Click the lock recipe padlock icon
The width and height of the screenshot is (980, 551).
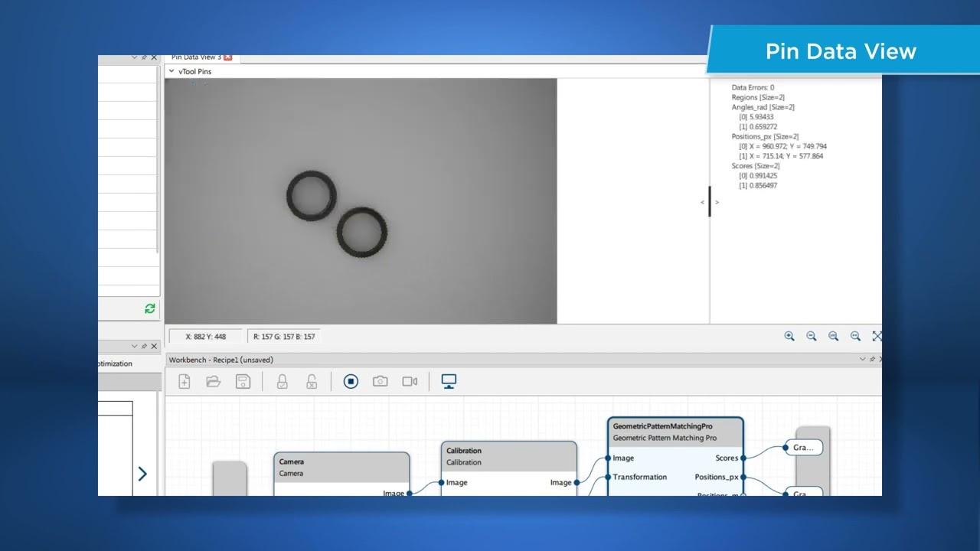[282, 381]
